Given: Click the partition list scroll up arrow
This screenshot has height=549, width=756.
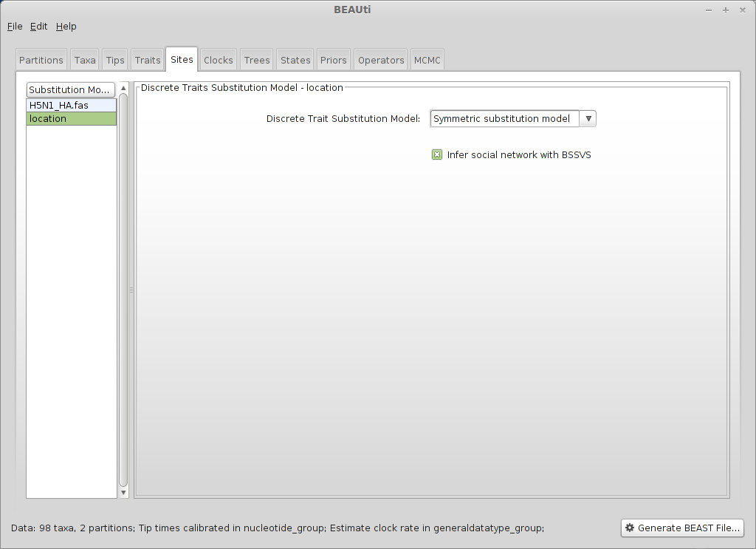Looking at the screenshot, I should point(123,88).
